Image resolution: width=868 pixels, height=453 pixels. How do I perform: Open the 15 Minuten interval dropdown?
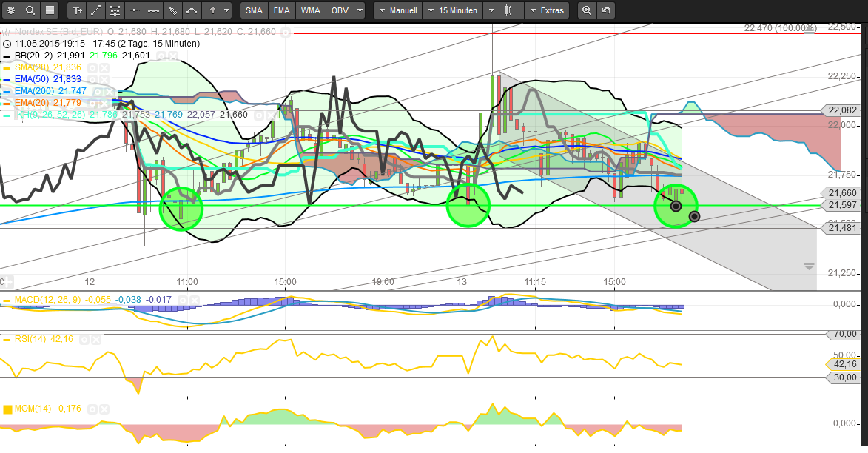click(453, 10)
